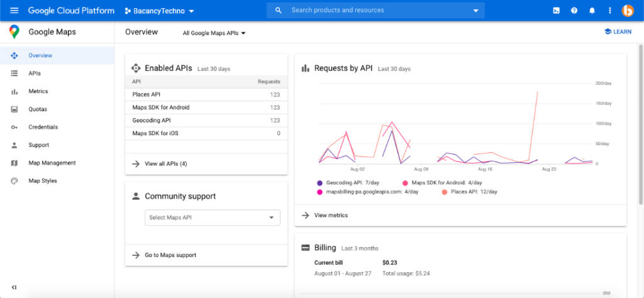Viewport: 644px width, 298px height.
Task: Click the arrow beside View metrics
Action: 305,215
